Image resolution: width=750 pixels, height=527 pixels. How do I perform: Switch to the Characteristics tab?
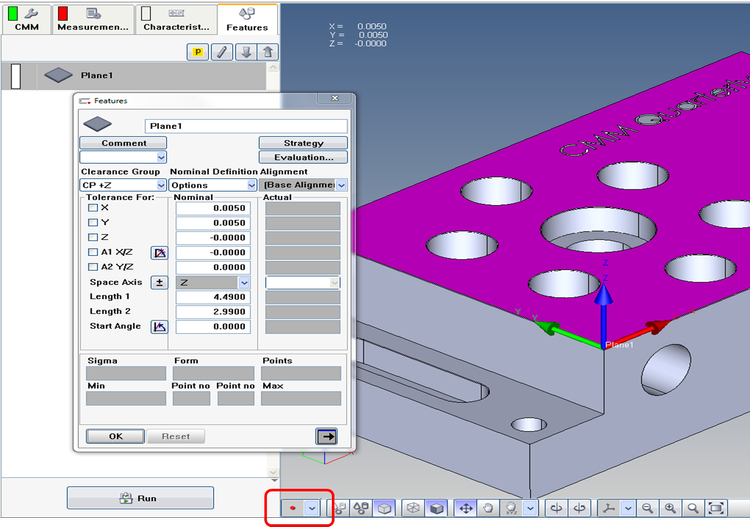176,19
